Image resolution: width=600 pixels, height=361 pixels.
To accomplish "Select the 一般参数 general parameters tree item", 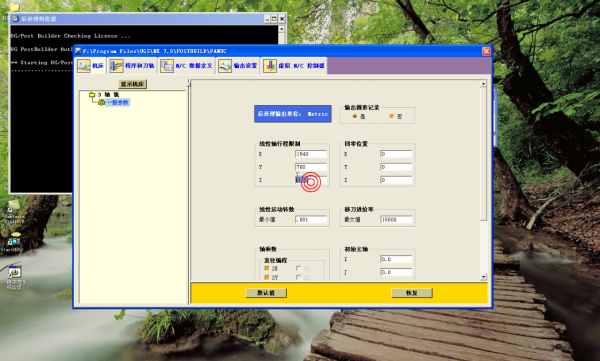I will pyautogui.click(x=117, y=102).
